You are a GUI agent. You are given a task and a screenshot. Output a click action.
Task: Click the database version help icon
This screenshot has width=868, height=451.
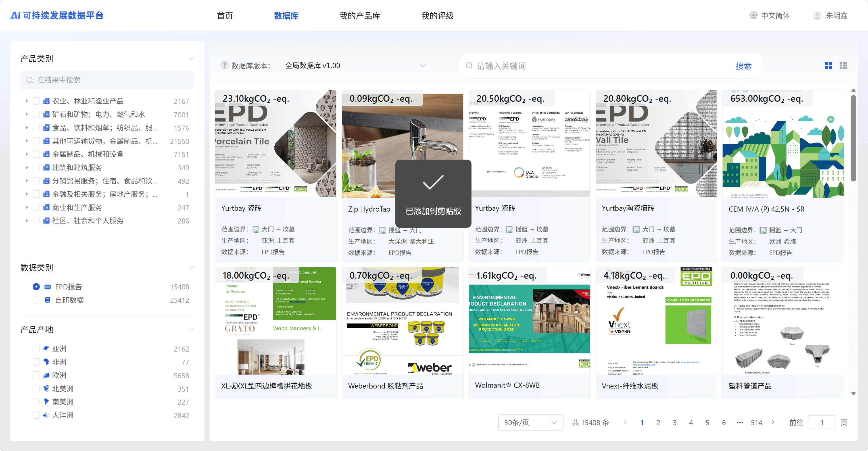click(x=224, y=65)
